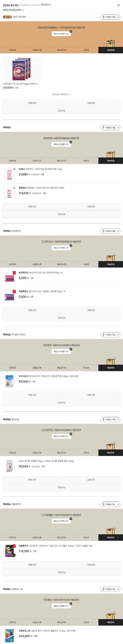Select the 결제완료 step in the 1DAY delivery progress
Image resolution: width=123 pixels, height=644 pixels.
(12, 50)
